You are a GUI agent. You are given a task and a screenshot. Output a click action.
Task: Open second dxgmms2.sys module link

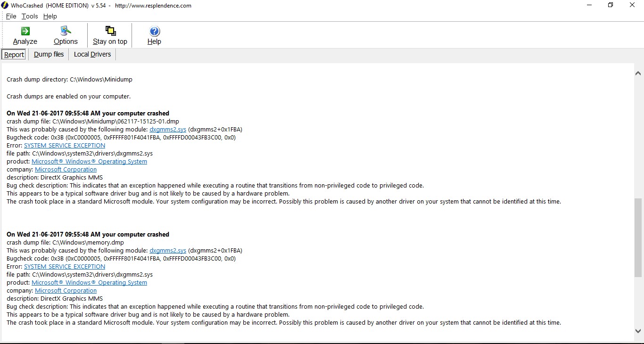(168, 251)
